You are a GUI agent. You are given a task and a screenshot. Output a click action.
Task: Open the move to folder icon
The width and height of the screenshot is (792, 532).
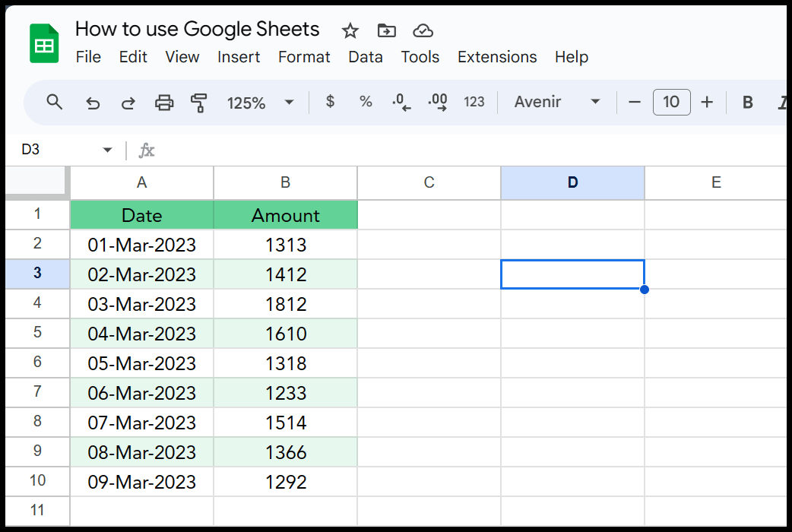386,31
